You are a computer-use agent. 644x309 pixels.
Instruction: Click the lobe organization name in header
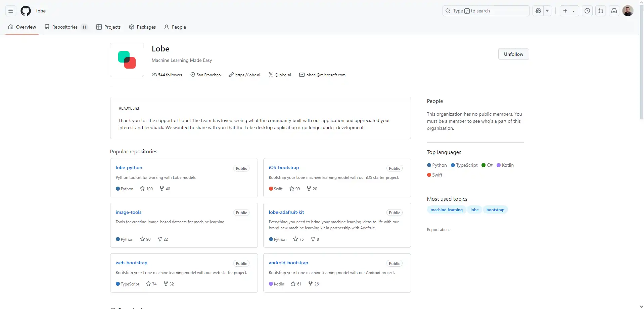pos(41,11)
